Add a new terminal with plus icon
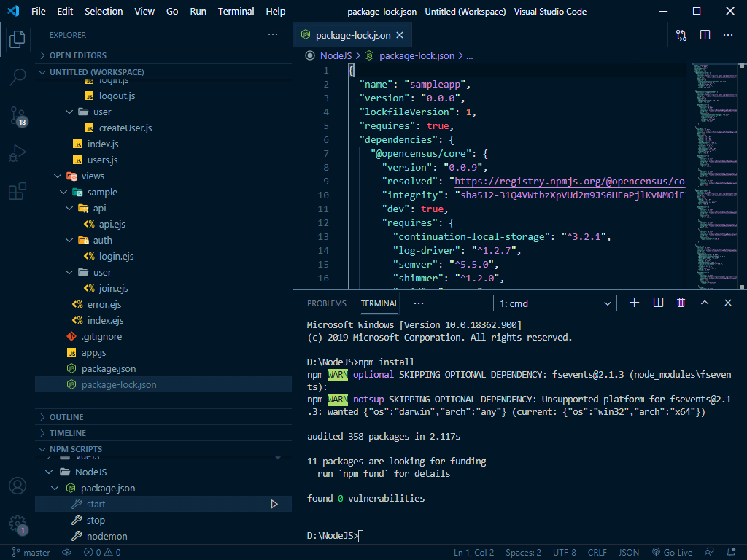 [634, 303]
